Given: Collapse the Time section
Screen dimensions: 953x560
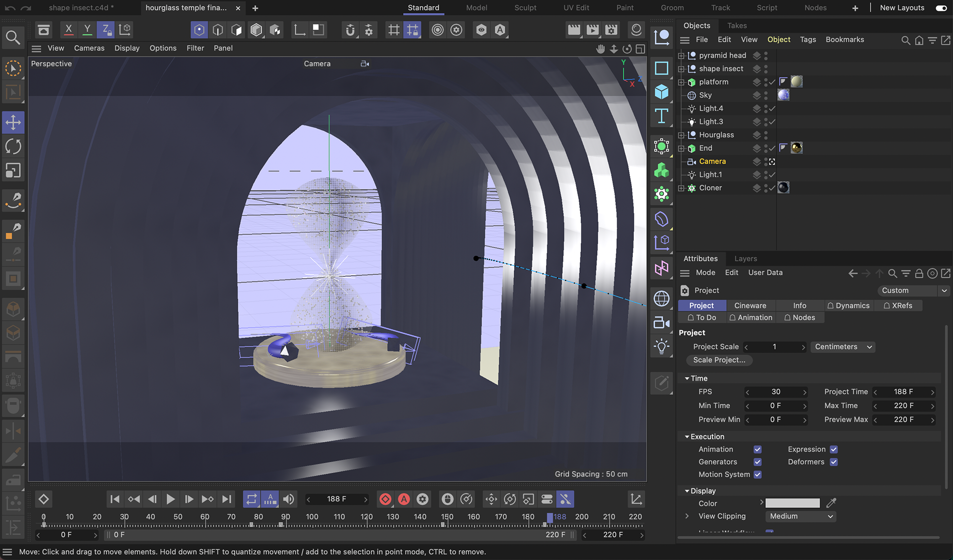Looking at the screenshot, I should coord(687,378).
